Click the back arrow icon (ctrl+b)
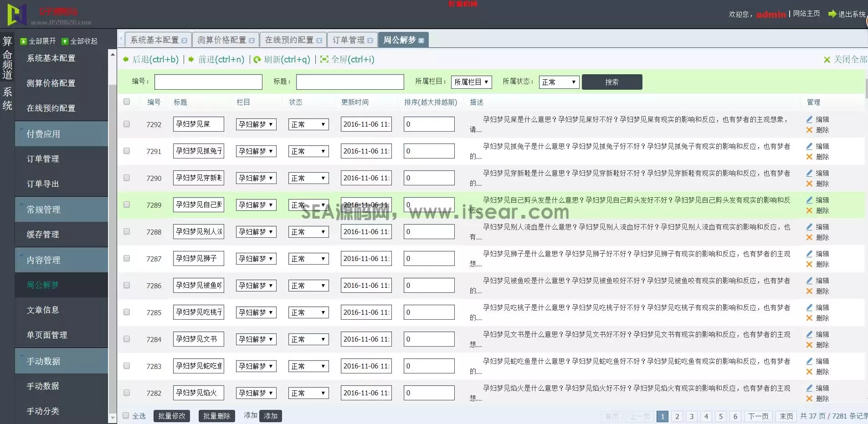 click(126, 59)
